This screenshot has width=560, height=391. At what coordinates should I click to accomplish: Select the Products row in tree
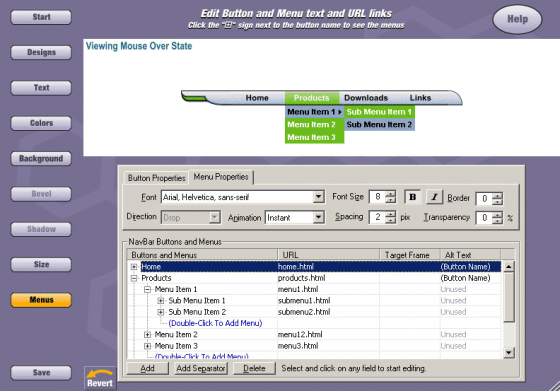tap(314, 278)
